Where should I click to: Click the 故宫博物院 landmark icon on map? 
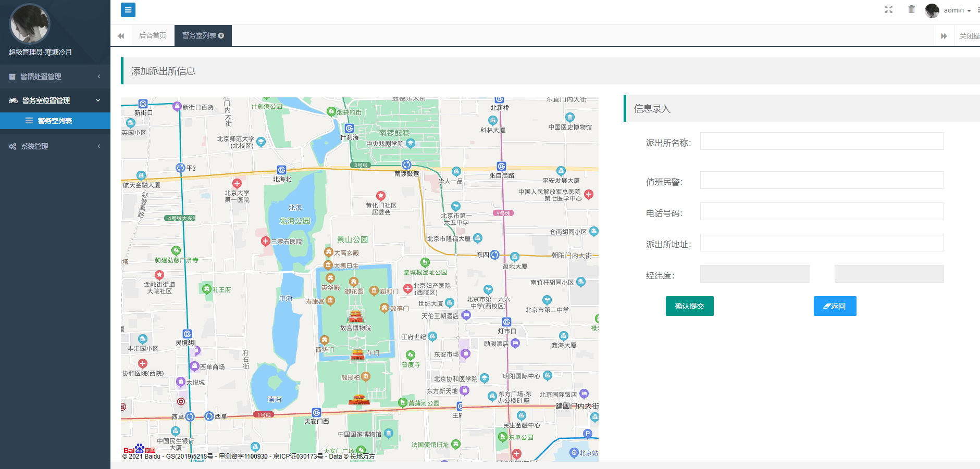(356, 315)
